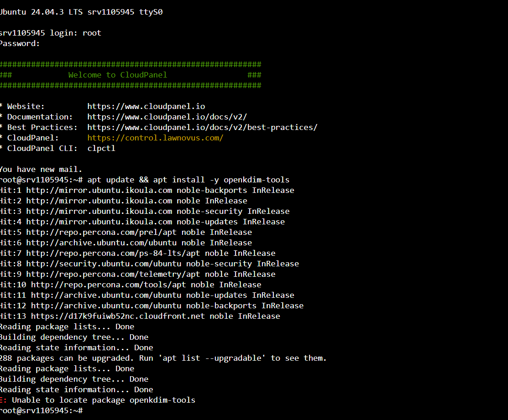Click the Hit:6 archive.ubuntu.com noble line
This screenshot has width=508, height=420.
(x=126, y=243)
